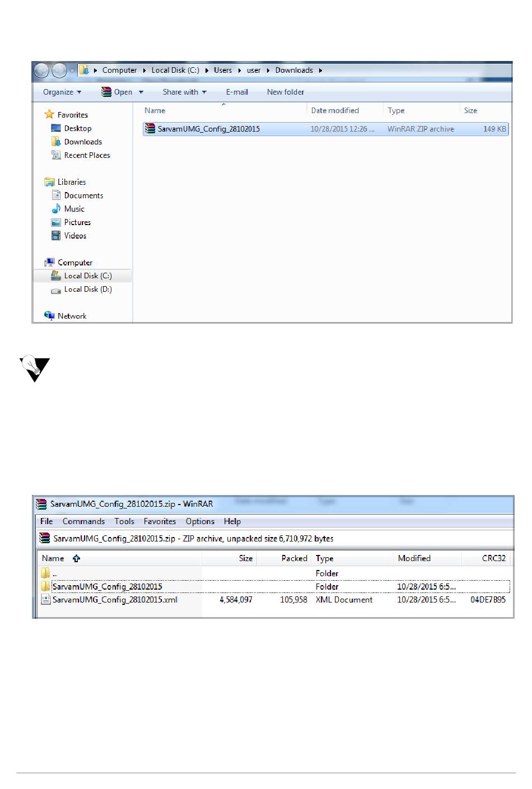Select the SarvamUMG_Config_28102015 ZIP archive file

click(208, 129)
